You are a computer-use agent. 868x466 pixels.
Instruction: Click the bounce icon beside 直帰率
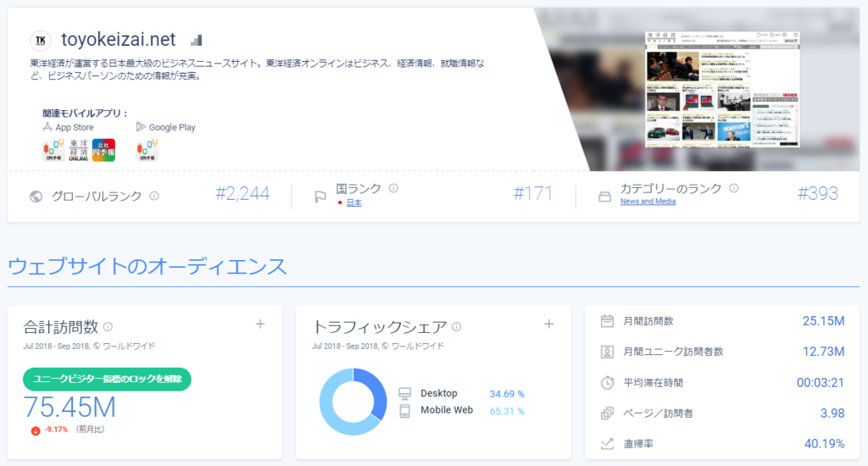click(x=607, y=443)
